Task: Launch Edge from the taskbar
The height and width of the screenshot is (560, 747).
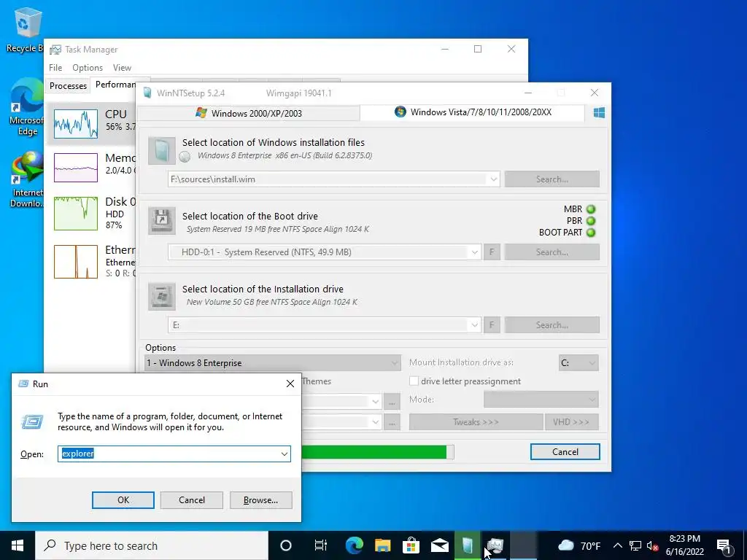Action: tap(354, 545)
